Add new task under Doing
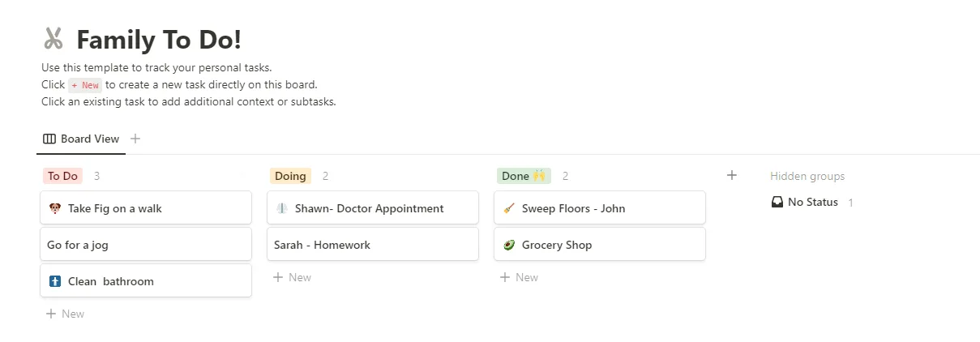Image resolution: width=980 pixels, height=342 pixels. click(292, 277)
